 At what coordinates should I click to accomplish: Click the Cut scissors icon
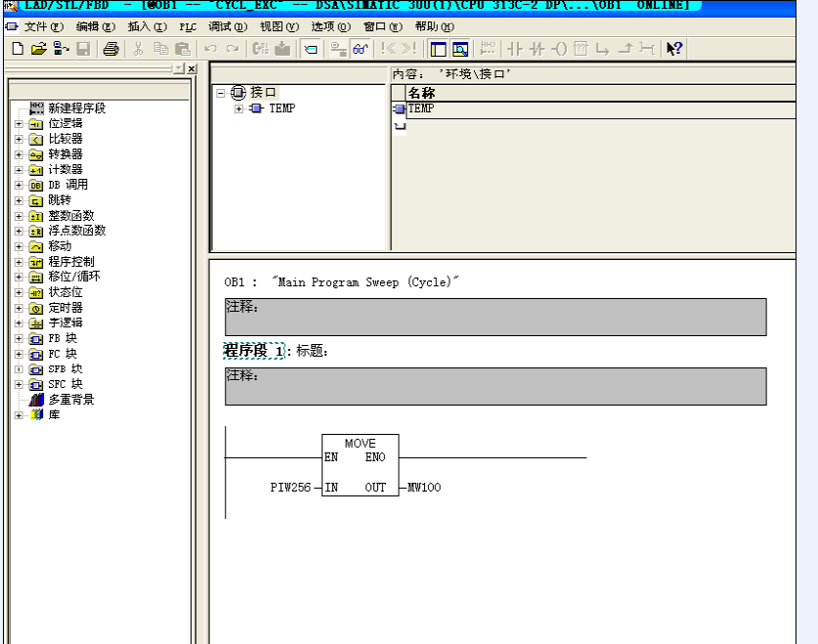138,49
